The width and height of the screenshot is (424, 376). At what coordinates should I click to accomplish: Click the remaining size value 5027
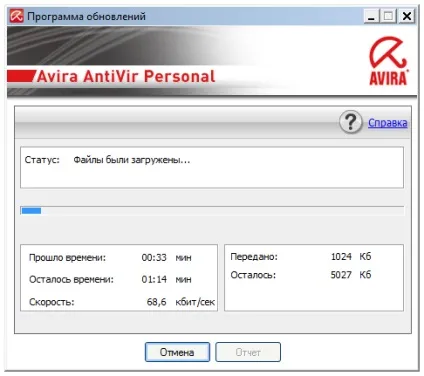pyautogui.click(x=341, y=275)
